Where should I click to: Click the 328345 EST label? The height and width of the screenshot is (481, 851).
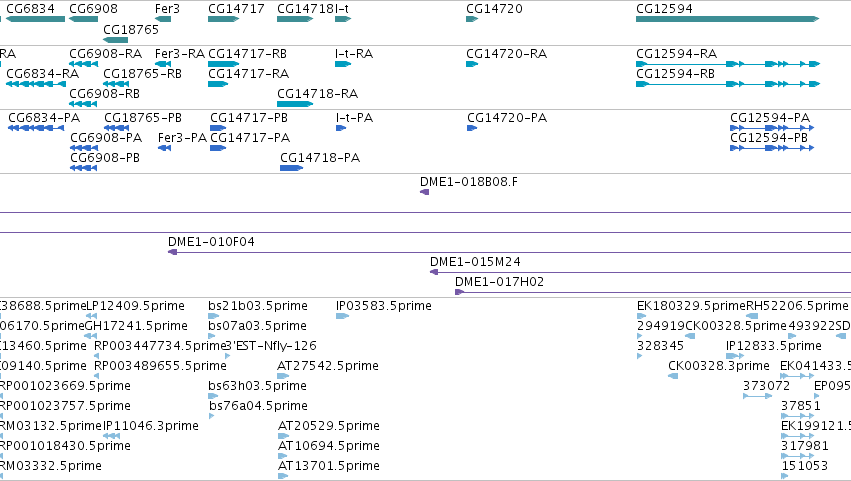661,346
